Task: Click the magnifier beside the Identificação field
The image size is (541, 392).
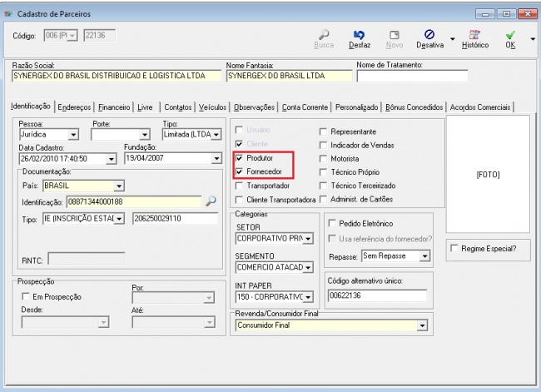Action: pyautogui.click(x=211, y=201)
